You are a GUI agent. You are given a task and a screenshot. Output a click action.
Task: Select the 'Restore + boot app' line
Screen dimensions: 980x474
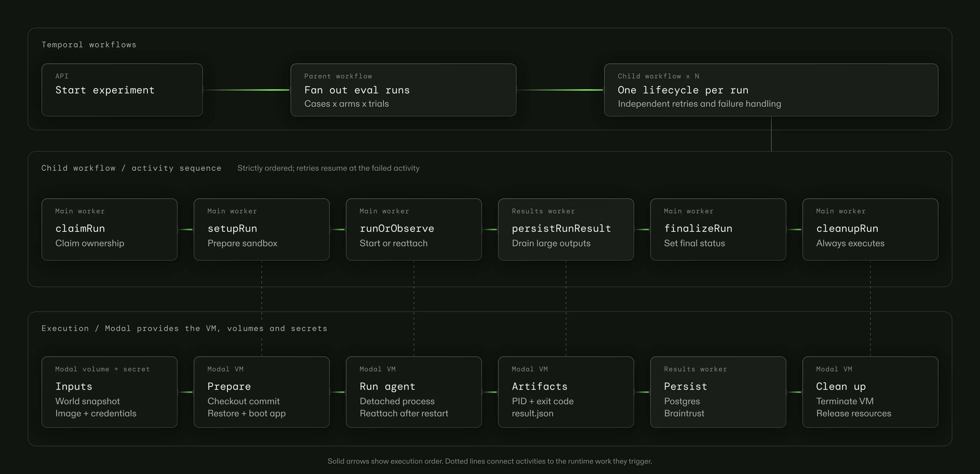coord(246,413)
